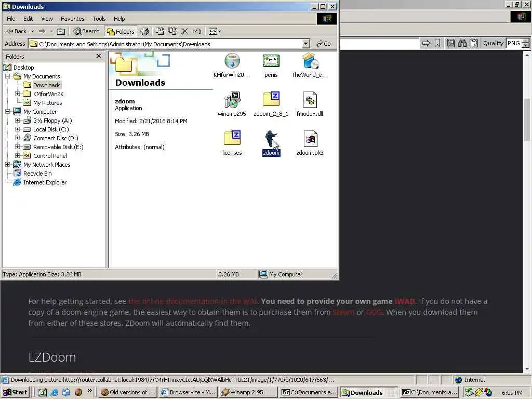This screenshot has height=399, width=532.
Task: Click the Undo toolbar icon
Action: [197, 31]
